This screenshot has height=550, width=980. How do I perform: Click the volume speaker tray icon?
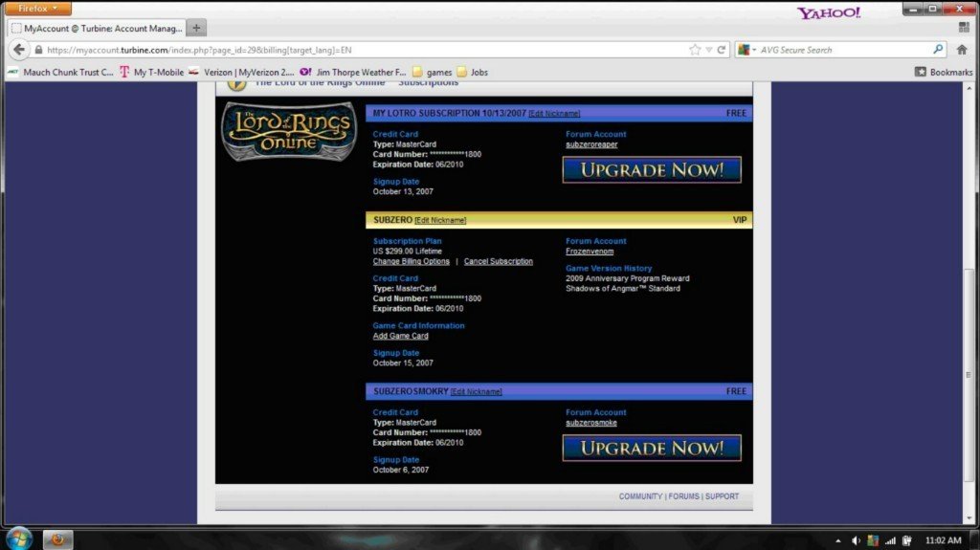pyautogui.click(x=856, y=540)
